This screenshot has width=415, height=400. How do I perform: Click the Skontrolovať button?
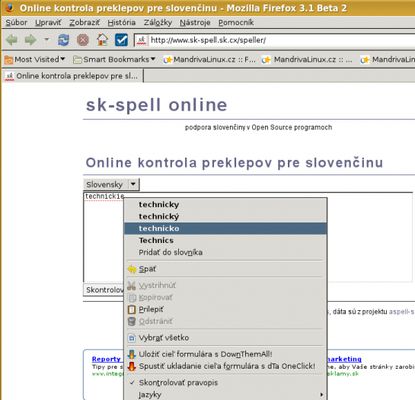(x=104, y=290)
